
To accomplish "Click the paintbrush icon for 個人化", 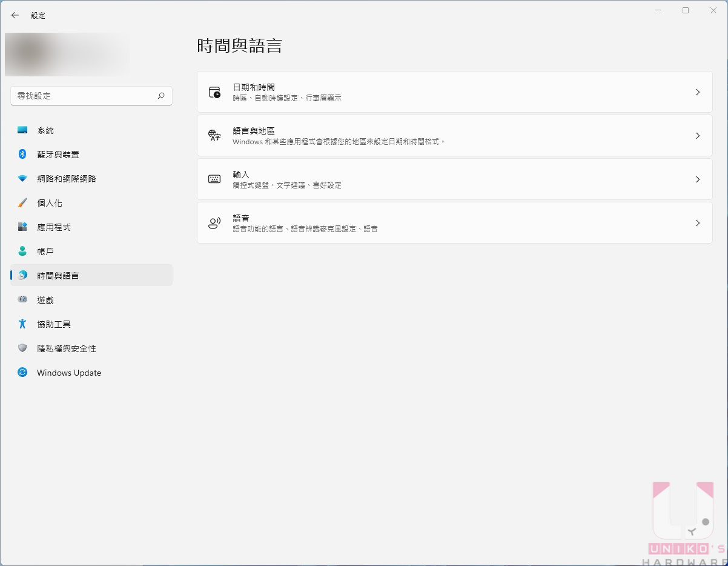I will point(22,203).
